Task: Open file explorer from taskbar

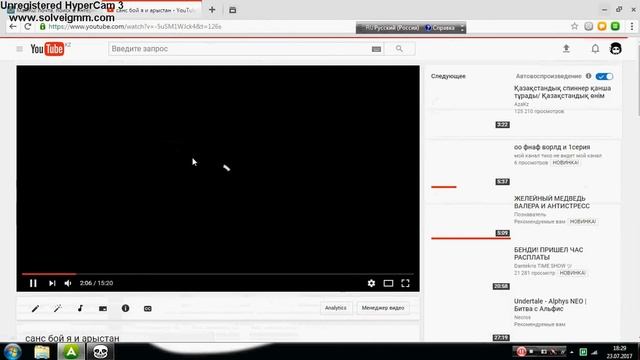Action: [42, 351]
